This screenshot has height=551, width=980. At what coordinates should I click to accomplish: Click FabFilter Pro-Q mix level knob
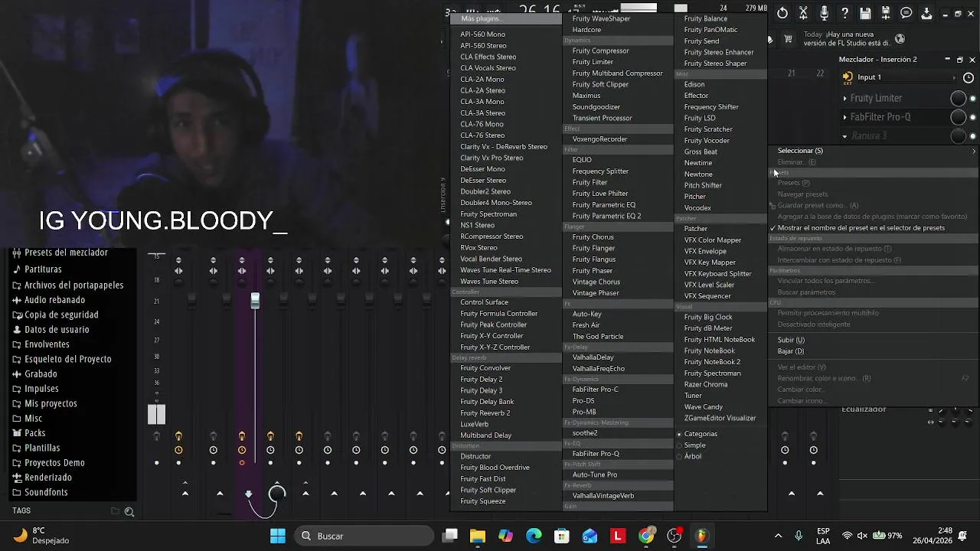958,117
